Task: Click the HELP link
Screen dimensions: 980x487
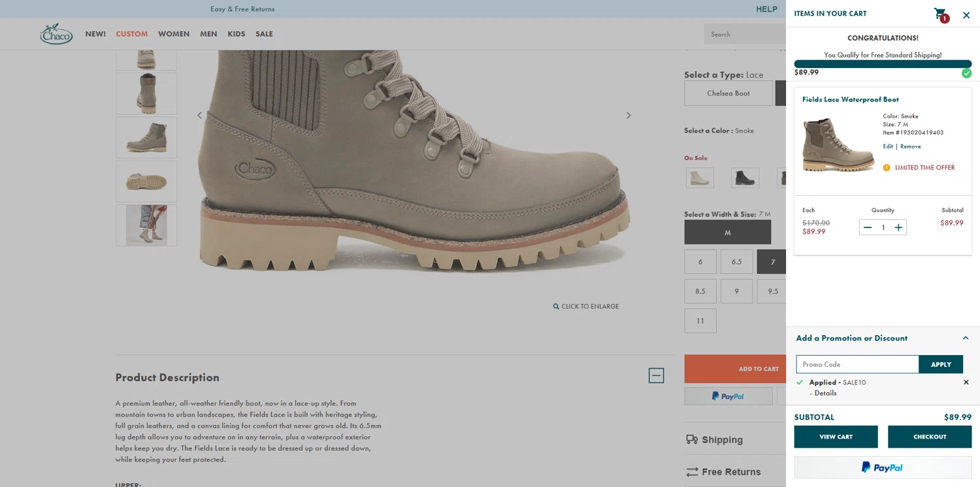Action: pyautogui.click(x=766, y=9)
